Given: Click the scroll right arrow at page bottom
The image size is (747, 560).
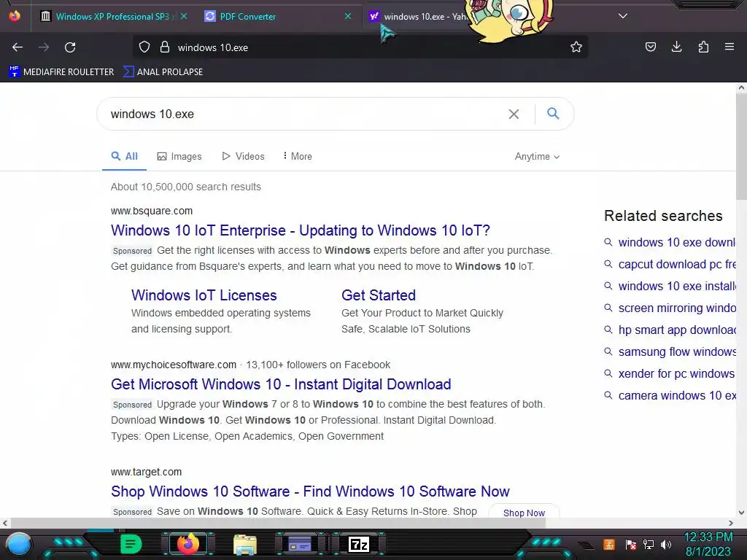Looking at the screenshot, I should coord(731,523).
